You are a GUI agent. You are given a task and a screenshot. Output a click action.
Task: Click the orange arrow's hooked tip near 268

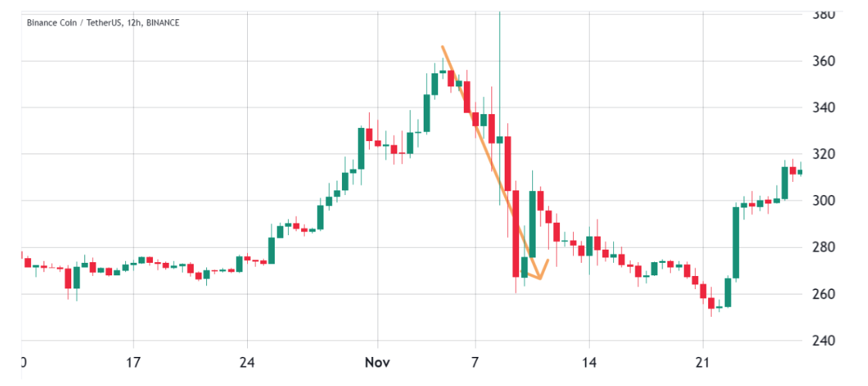coord(541,273)
